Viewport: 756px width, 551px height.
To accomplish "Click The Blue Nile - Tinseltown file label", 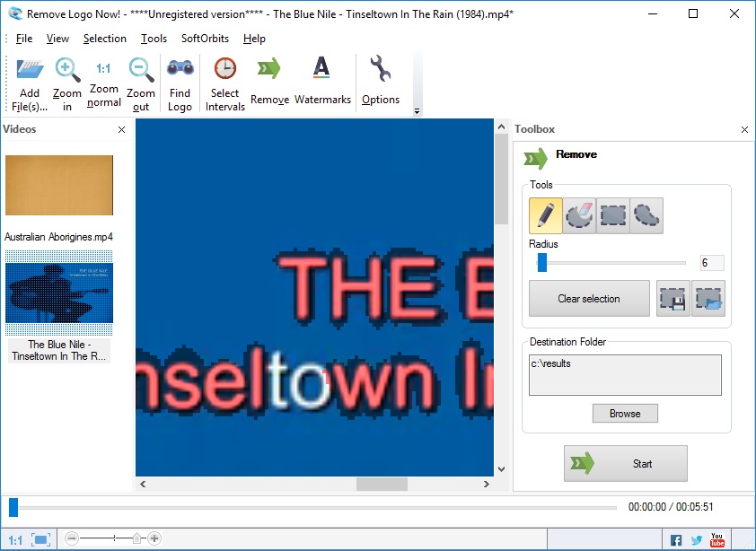I will [59, 351].
